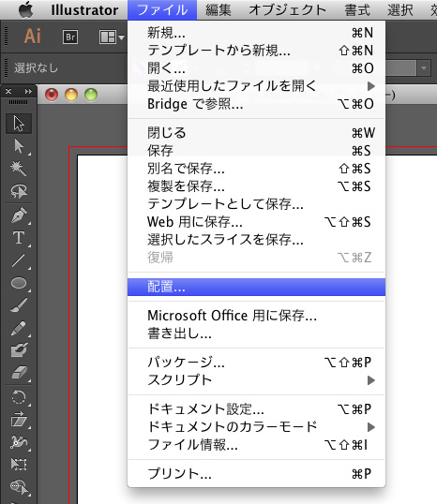Viewport: 437px width, 504px height.
Task: Open the 編集 menu
Action: (218, 10)
